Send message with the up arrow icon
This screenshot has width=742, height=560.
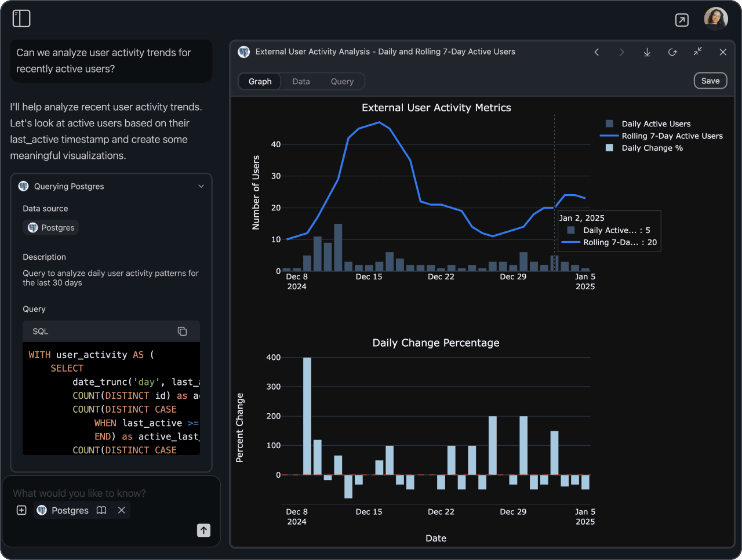click(203, 530)
